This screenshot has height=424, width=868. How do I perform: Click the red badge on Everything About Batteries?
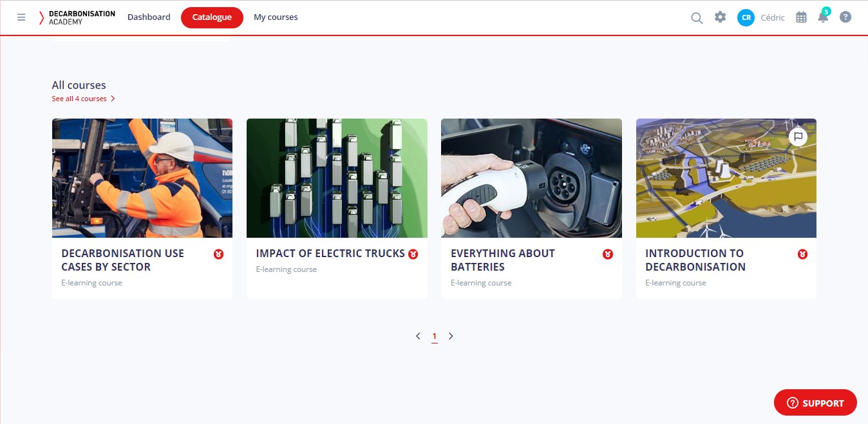click(607, 255)
